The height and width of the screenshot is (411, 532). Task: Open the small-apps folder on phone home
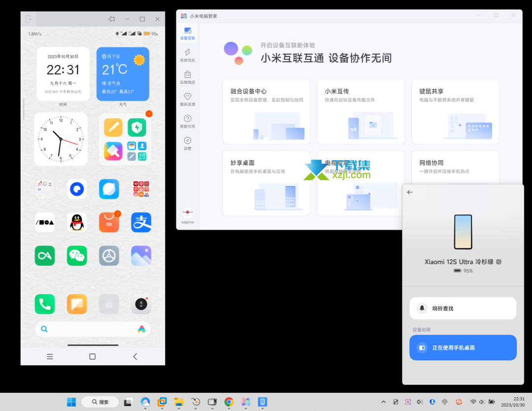click(x=45, y=189)
